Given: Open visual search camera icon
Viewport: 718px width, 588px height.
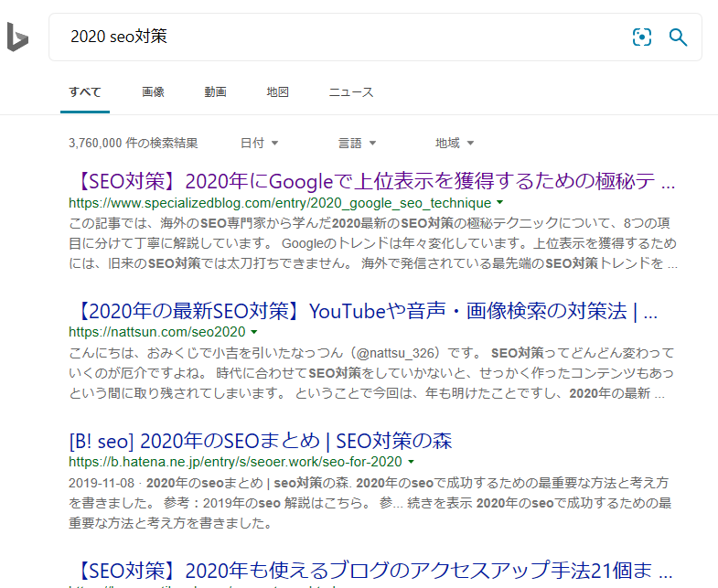Looking at the screenshot, I should (x=641, y=37).
